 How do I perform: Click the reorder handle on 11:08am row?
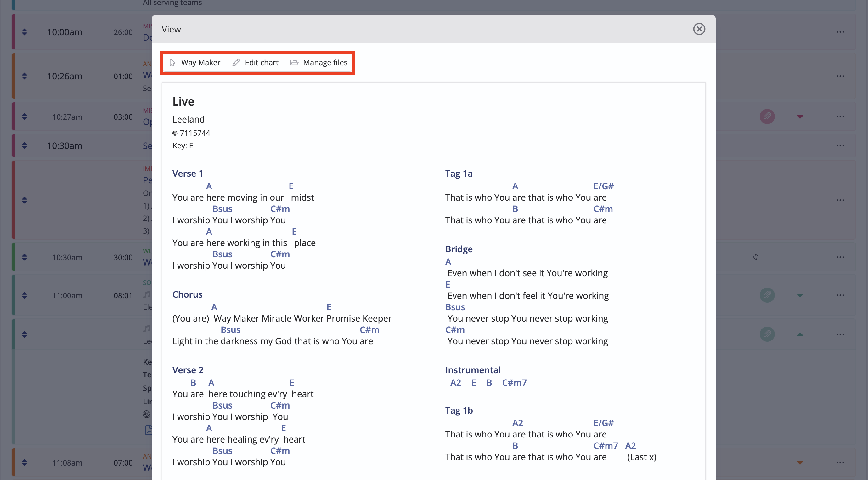point(24,462)
